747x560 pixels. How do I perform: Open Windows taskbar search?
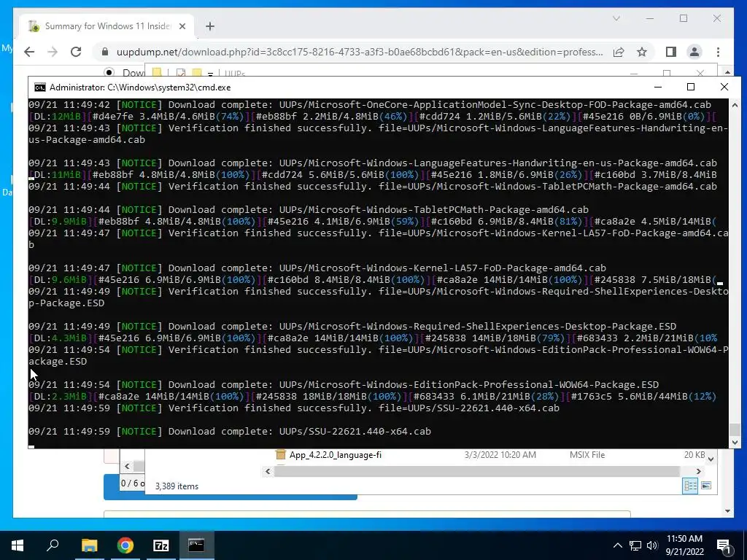click(53, 545)
